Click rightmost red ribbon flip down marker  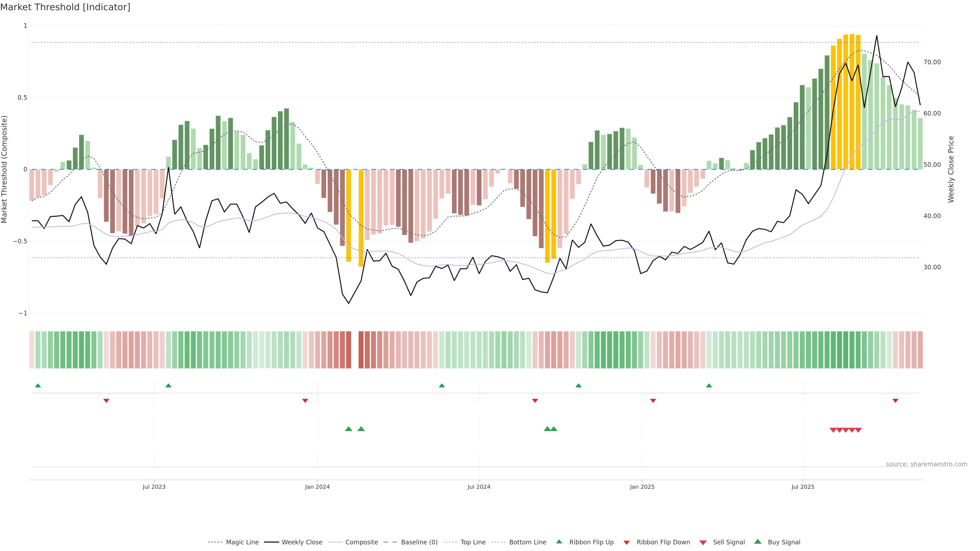point(895,400)
